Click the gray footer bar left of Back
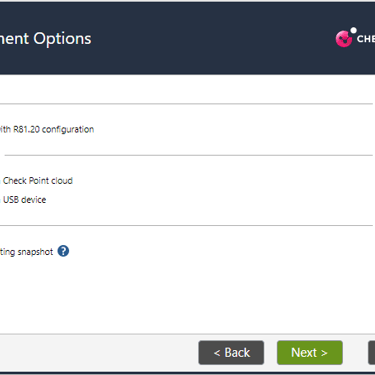The height and width of the screenshot is (375, 375). pyautogui.click(x=99, y=353)
